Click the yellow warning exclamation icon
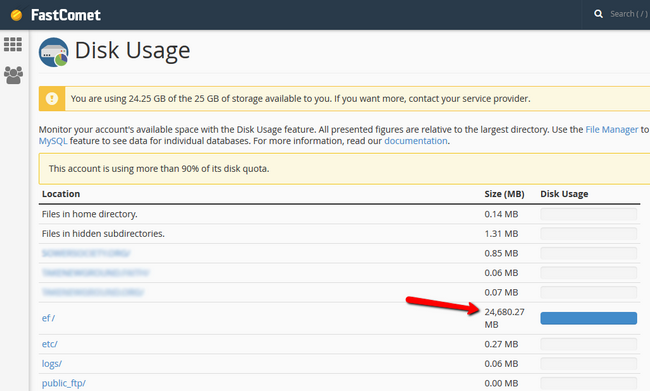Screen dimensions: 650x391 tap(52, 99)
